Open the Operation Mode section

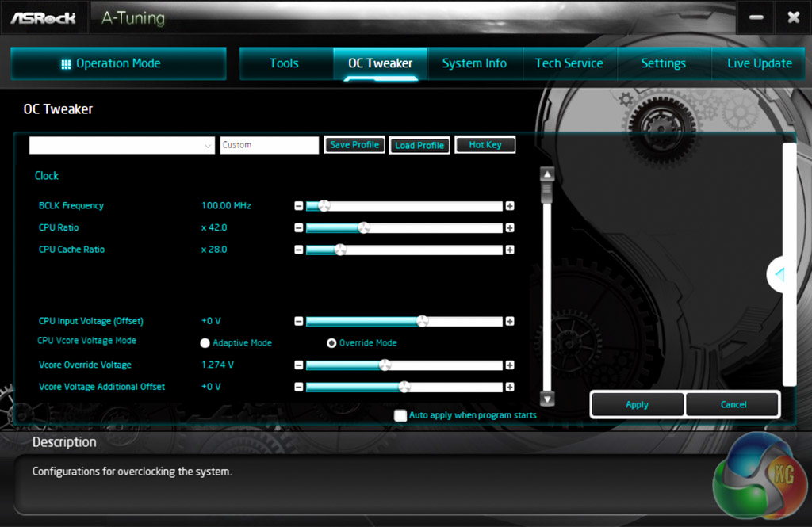[x=119, y=63]
